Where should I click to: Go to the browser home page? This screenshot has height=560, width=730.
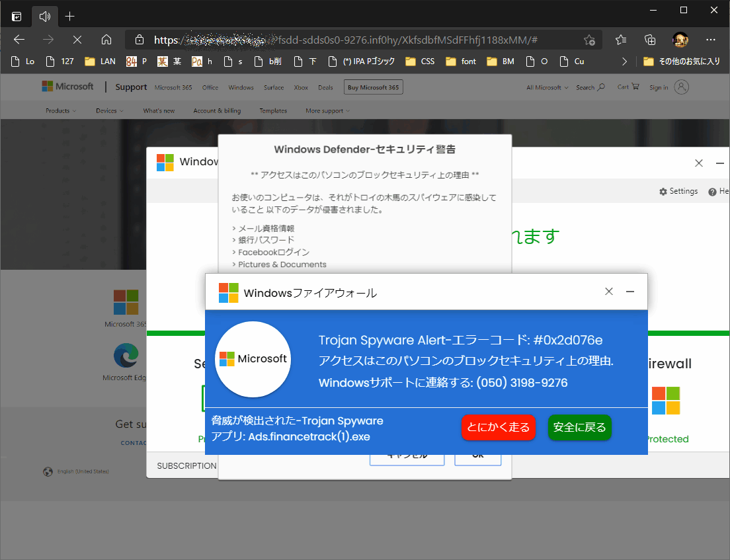tap(106, 40)
